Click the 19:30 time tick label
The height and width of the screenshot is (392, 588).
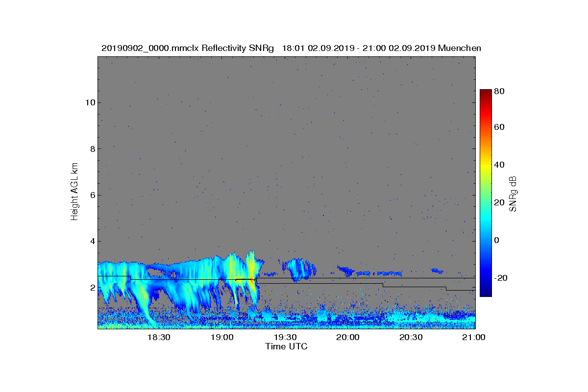coord(285,338)
